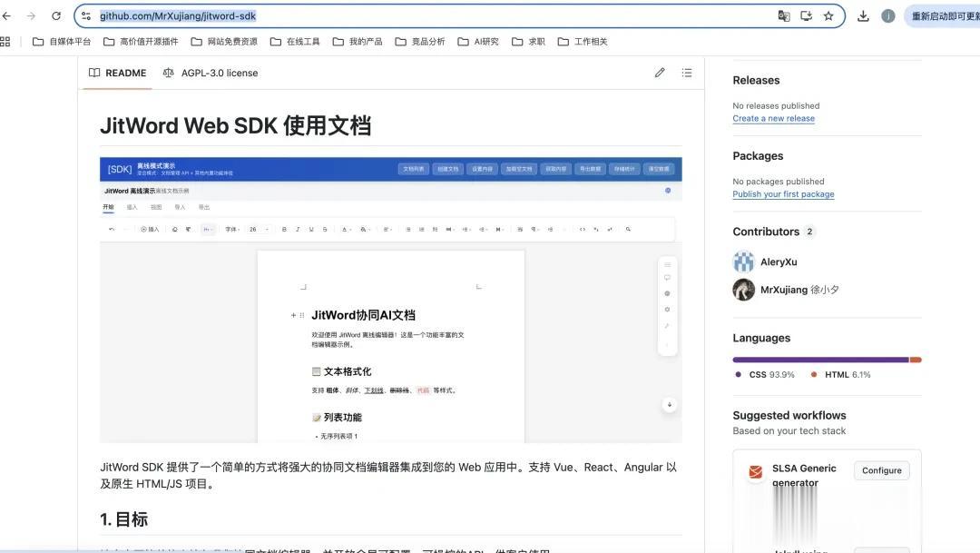The height and width of the screenshot is (553, 980).
Task: Open the apps grid in bookmarks bar
Action: pos(5,41)
